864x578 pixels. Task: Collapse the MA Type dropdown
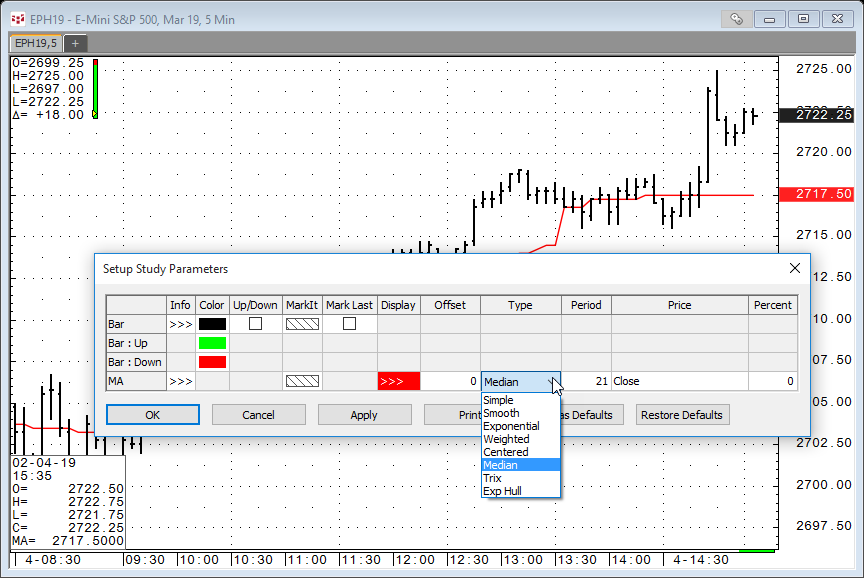tap(556, 382)
